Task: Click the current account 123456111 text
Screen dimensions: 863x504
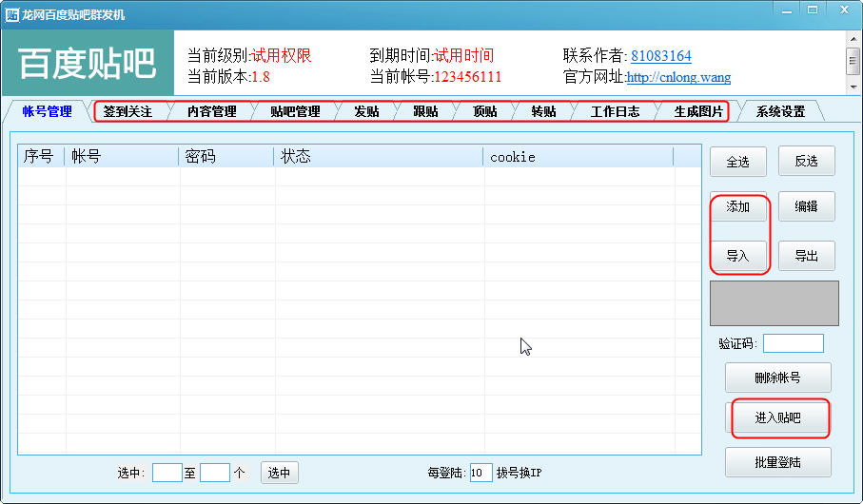Action: [x=468, y=77]
